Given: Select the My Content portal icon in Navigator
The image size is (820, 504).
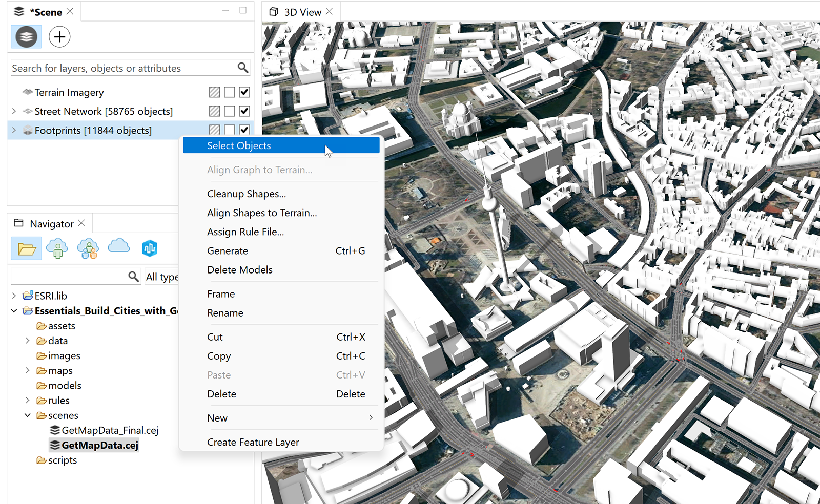Looking at the screenshot, I should click(x=57, y=248).
